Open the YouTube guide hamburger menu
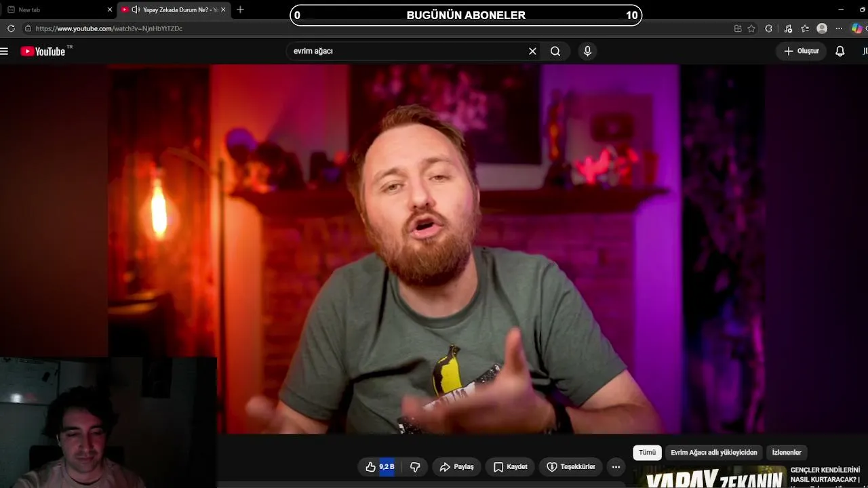This screenshot has height=488, width=868. coord(4,52)
